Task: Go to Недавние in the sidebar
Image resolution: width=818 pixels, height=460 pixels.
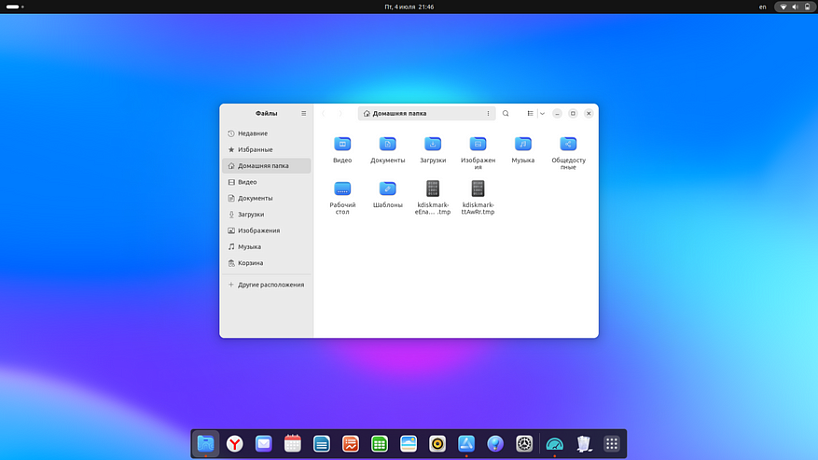Action: point(252,133)
